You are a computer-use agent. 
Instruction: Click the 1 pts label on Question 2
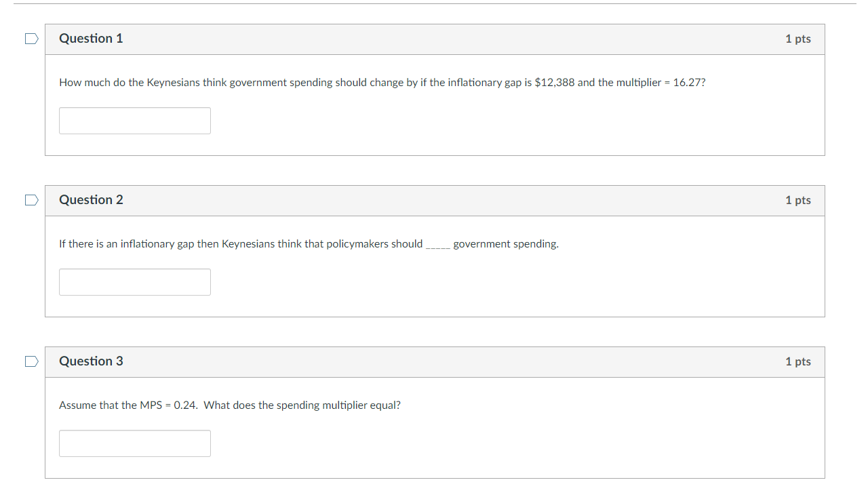(x=797, y=200)
